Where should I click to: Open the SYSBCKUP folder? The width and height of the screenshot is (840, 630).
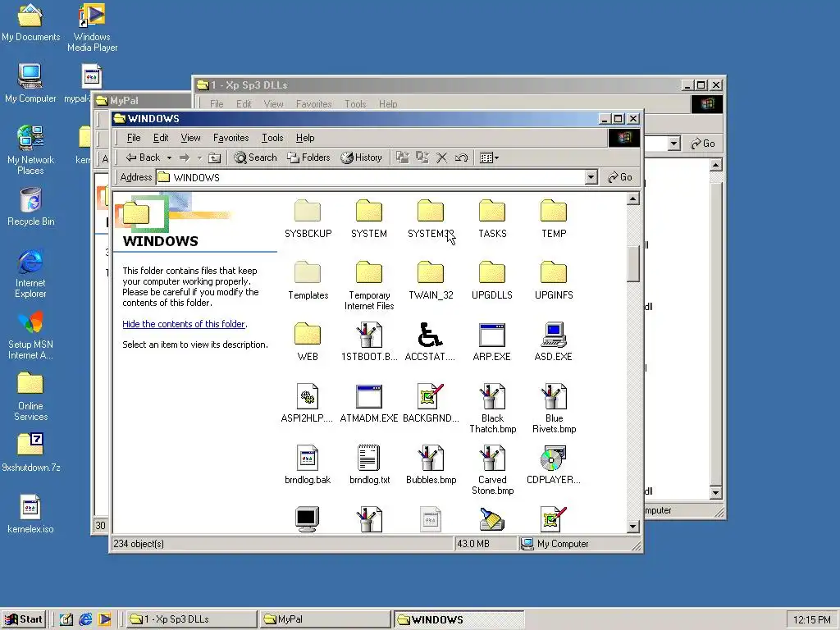(x=308, y=219)
